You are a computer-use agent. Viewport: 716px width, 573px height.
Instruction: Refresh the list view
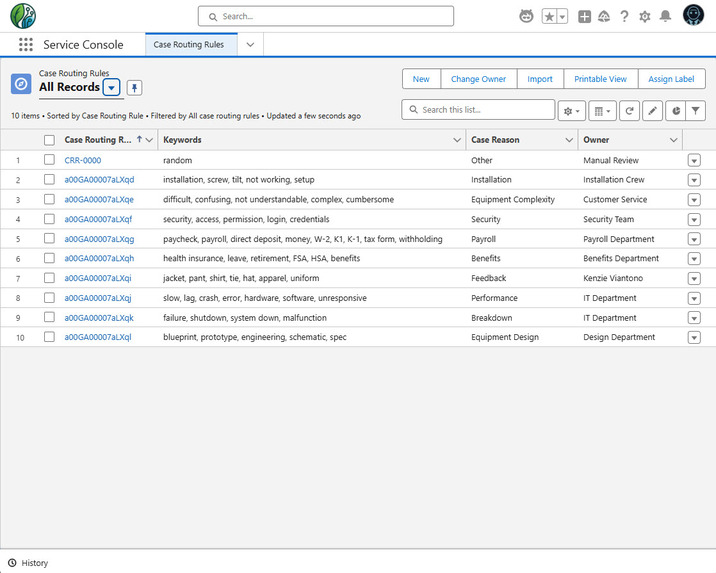629,110
